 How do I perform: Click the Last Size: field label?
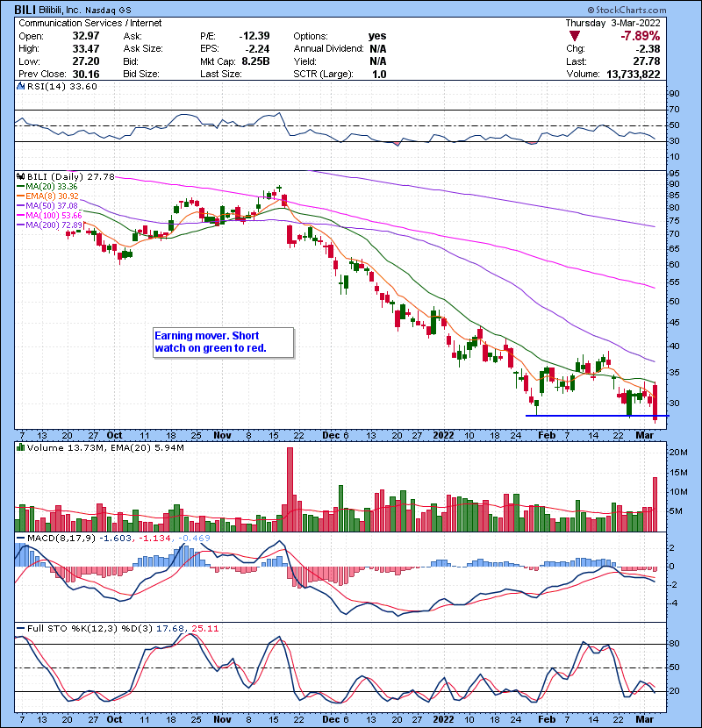point(220,75)
